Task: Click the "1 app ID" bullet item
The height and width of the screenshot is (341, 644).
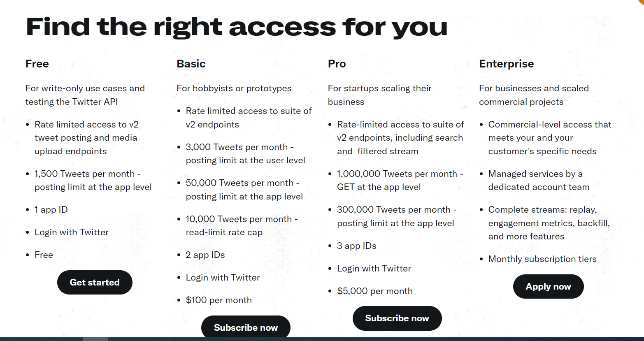Action: coord(51,209)
